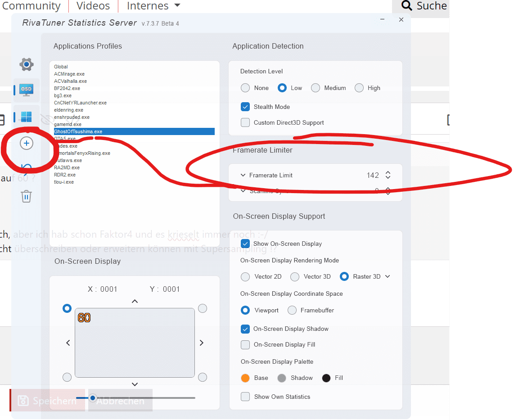514x420 pixels.
Task: Open the Videos menu
Action: [x=93, y=5]
